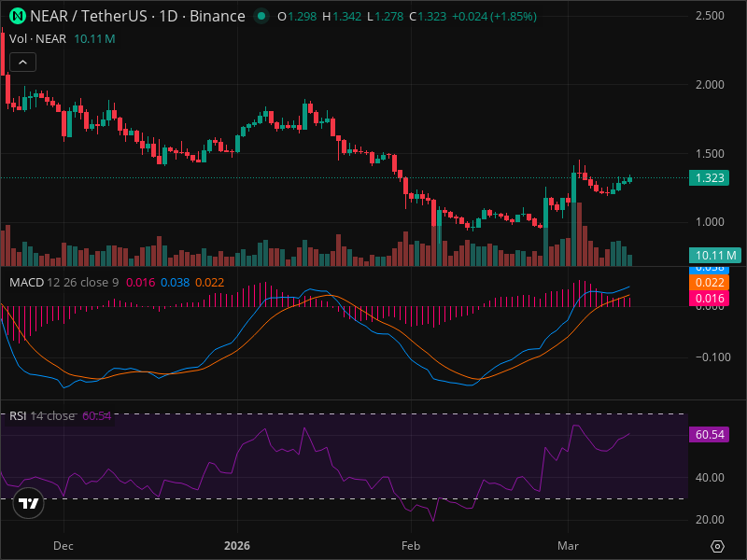Screen dimensions: 747x560
Task: Click the −0.100 MACD axis label
Action: (712, 357)
